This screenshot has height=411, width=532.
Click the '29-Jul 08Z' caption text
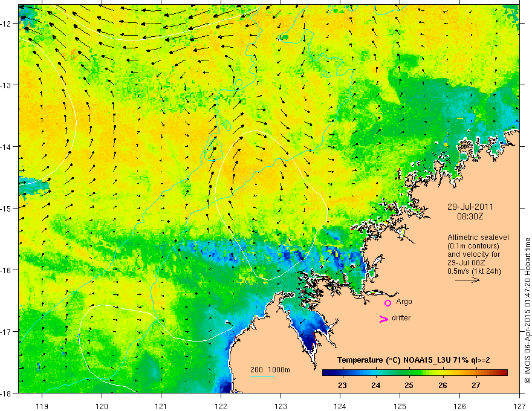click(466, 263)
